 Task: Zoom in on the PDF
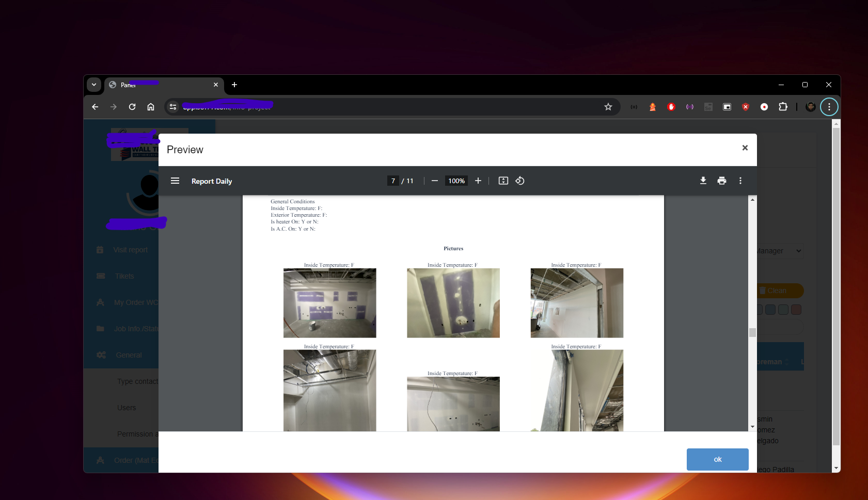(x=478, y=181)
